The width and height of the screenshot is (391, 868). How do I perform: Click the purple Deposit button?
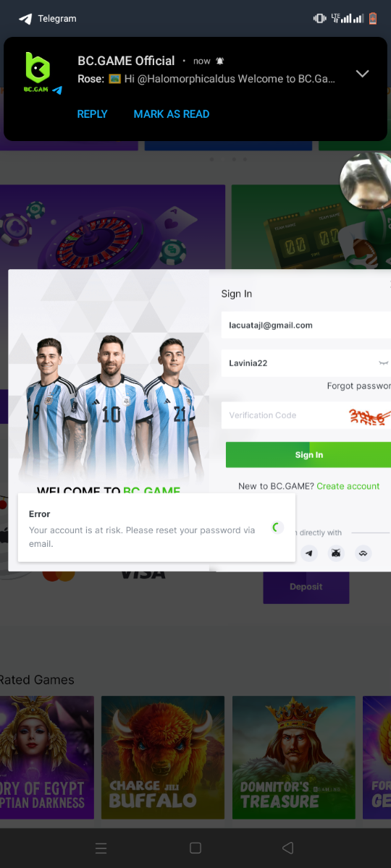[x=306, y=587]
